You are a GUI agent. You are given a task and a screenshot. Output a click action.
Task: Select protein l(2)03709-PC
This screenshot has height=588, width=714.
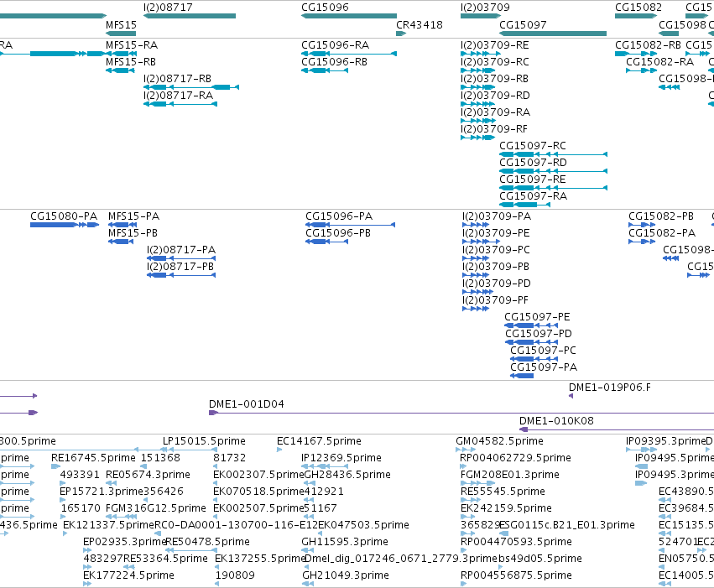[497, 250]
